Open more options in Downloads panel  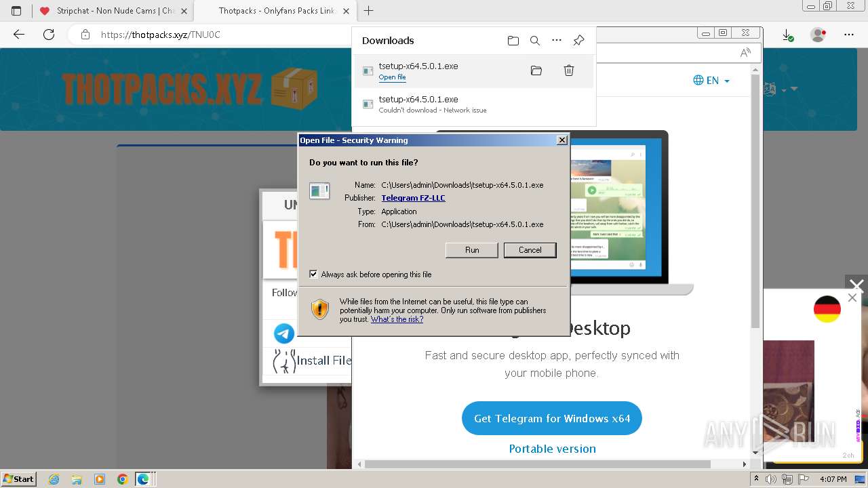coord(557,41)
